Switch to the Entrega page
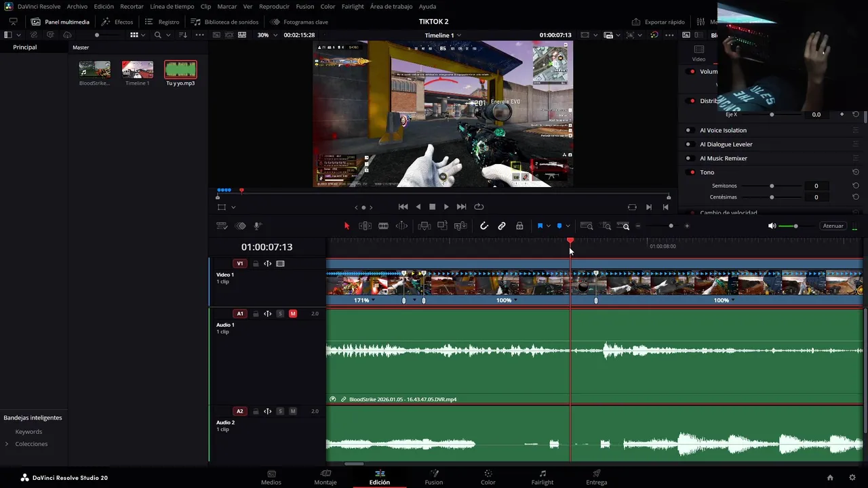 point(596,477)
